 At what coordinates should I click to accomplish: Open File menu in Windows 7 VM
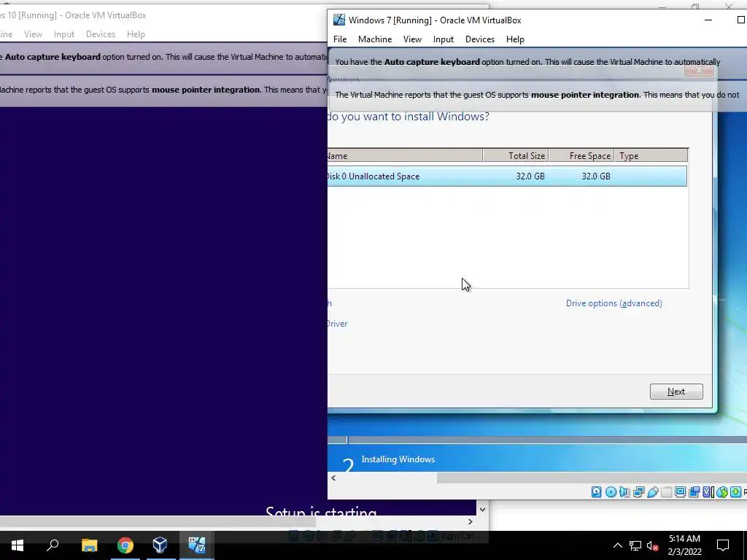click(x=340, y=39)
